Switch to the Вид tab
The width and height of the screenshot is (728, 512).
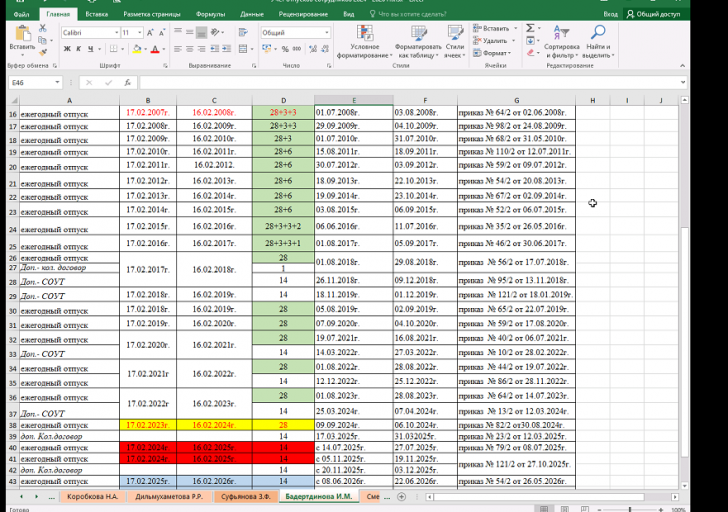(x=349, y=14)
